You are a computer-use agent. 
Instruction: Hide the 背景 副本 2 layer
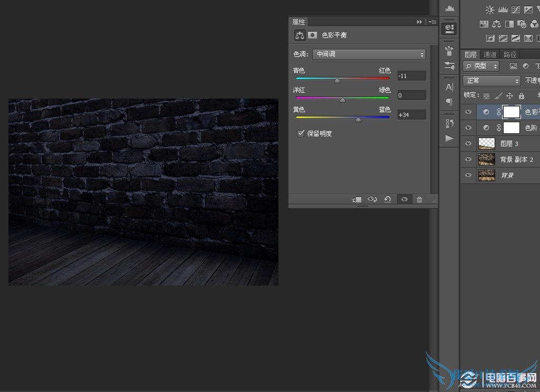coord(468,159)
